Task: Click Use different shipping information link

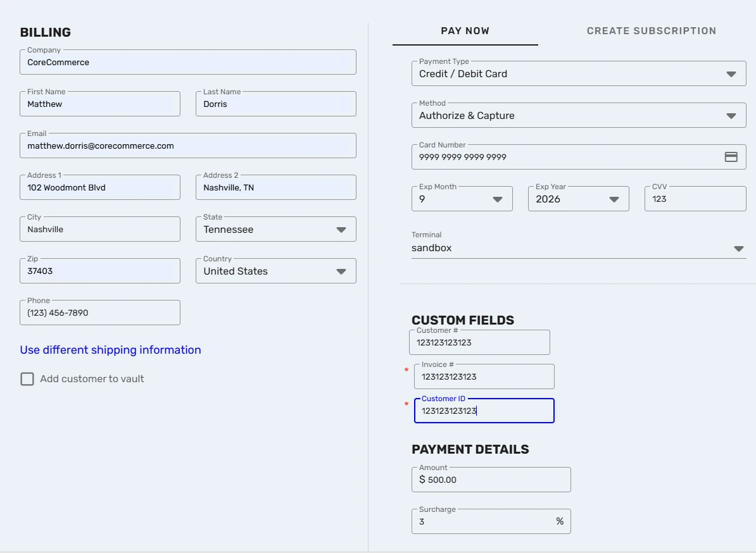Action: (110, 350)
